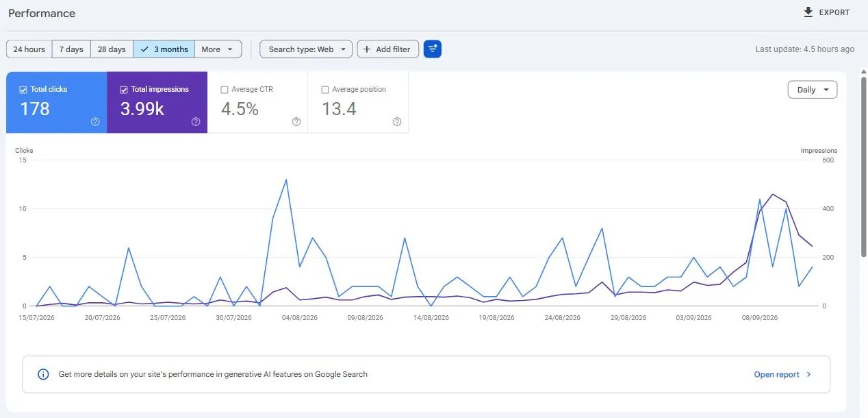
Task: Open help icon on Average CTR card
Action: [x=296, y=121]
